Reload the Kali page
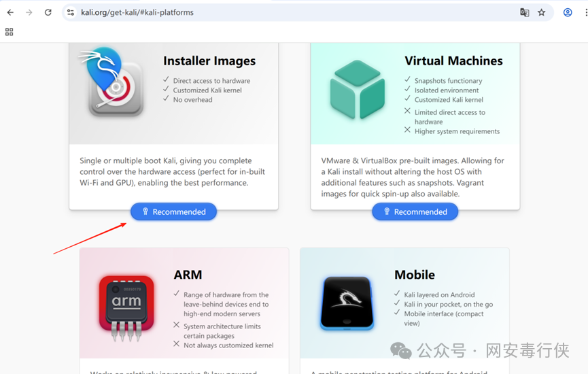Viewport: 588px width, 374px height. (x=48, y=12)
